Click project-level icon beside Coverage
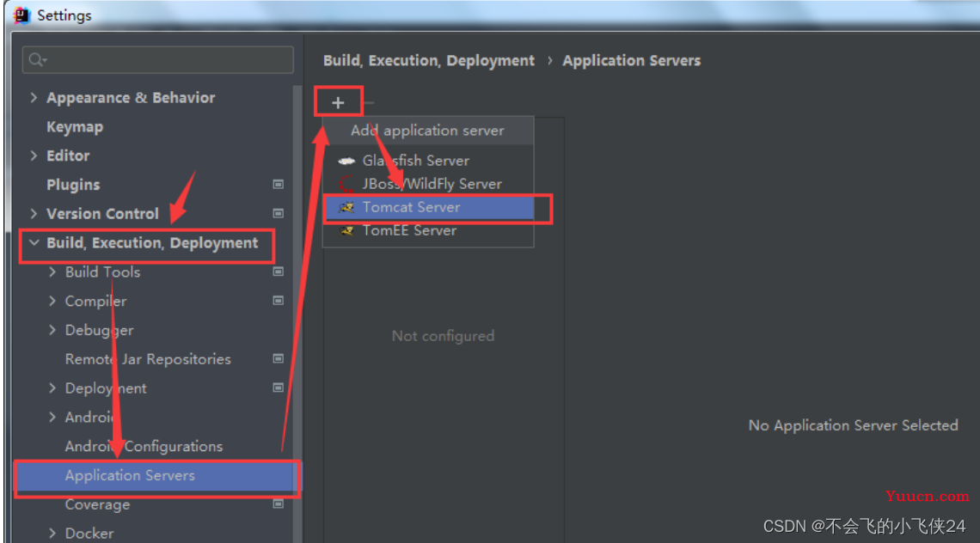The height and width of the screenshot is (543, 980). click(279, 504)
